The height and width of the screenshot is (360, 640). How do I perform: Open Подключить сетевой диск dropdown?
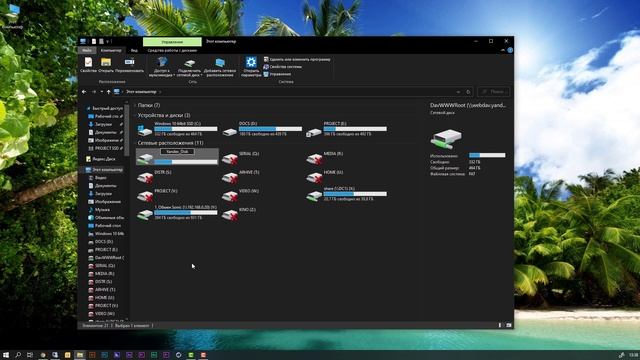coord(189,67)
